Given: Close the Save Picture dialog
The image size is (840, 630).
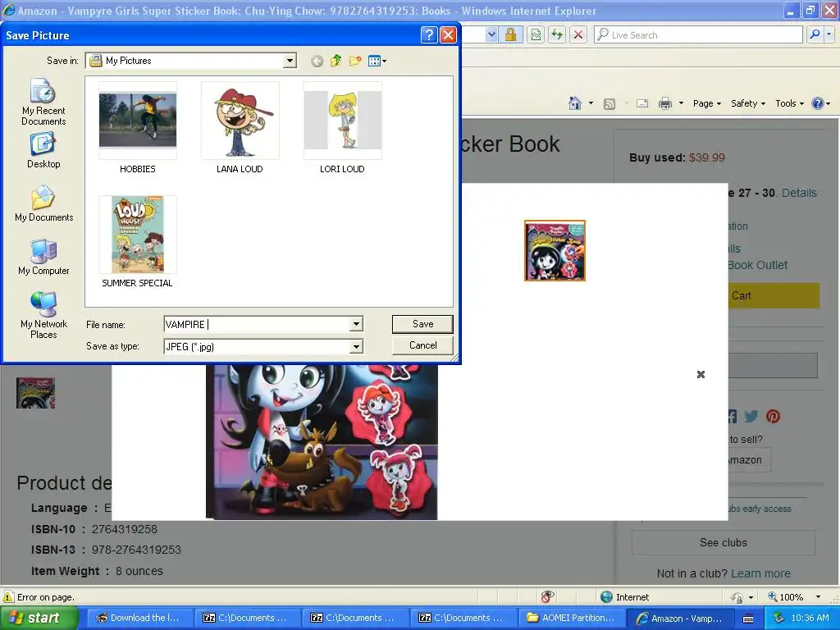Looking at the screenshot, I should [x=448, y=34].
